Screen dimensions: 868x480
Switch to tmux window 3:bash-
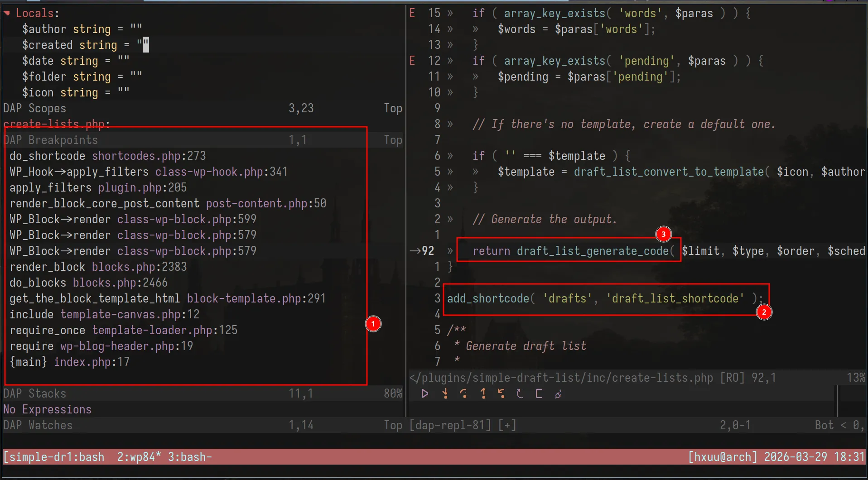click(190, 457)
